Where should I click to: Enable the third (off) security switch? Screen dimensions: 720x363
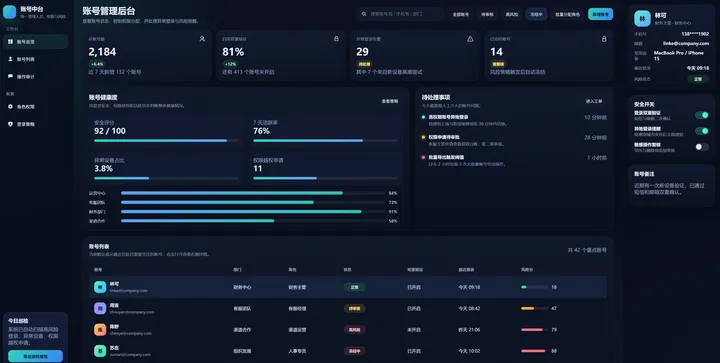702,147
